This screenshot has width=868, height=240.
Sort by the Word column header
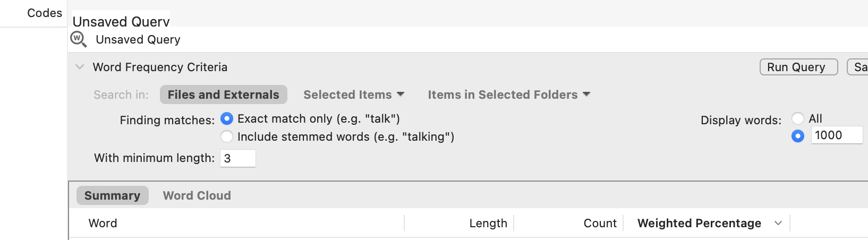pyautogui.click(x=103, y=223)
